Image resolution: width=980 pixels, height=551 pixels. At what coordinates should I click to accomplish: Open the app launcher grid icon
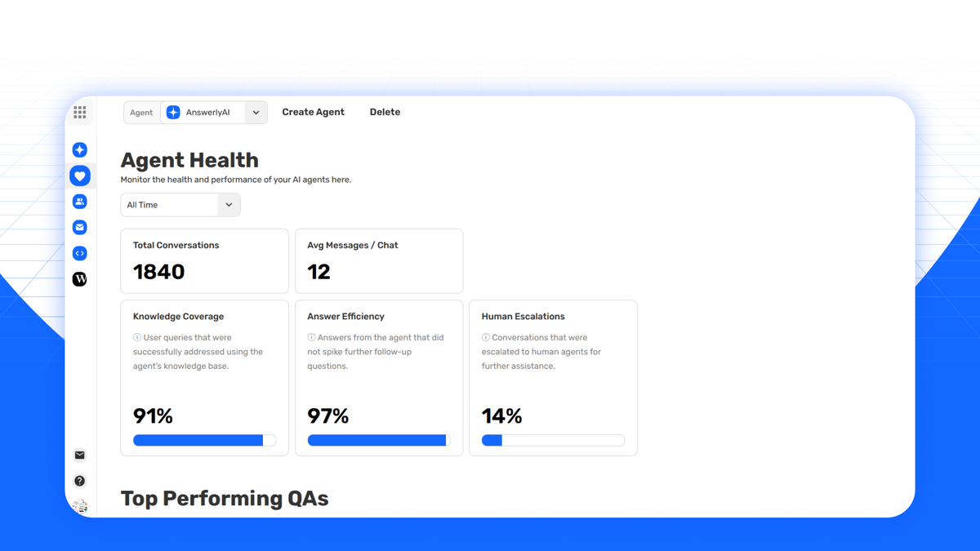[79, 112]
